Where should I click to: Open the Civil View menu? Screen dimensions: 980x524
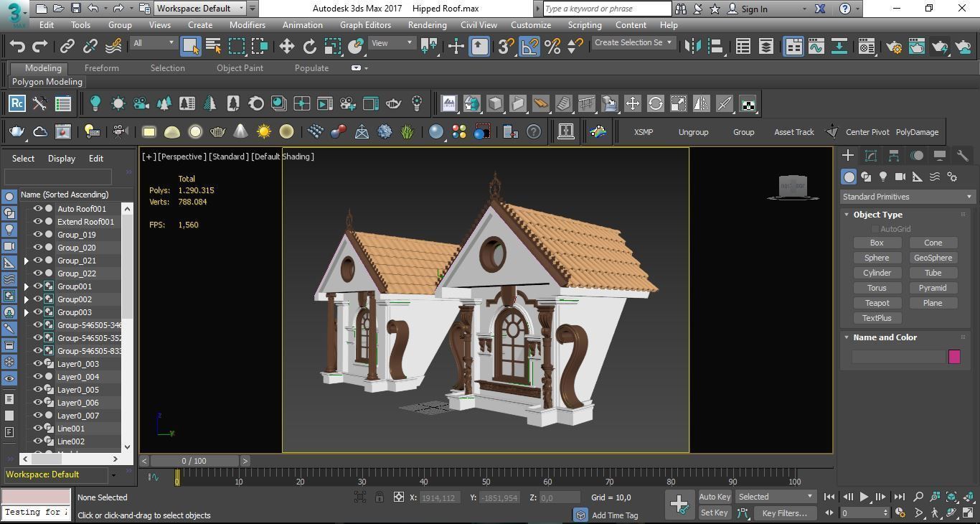pos(479,24)
